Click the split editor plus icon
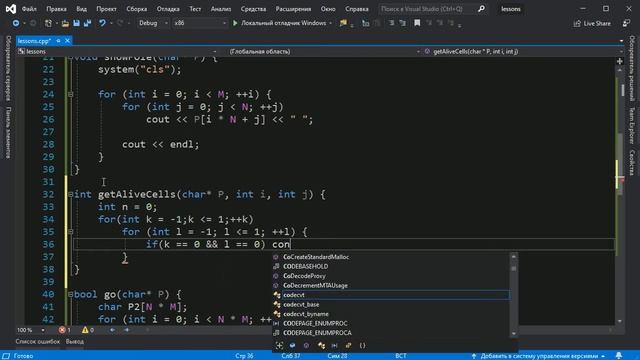 tap(620, 61)
